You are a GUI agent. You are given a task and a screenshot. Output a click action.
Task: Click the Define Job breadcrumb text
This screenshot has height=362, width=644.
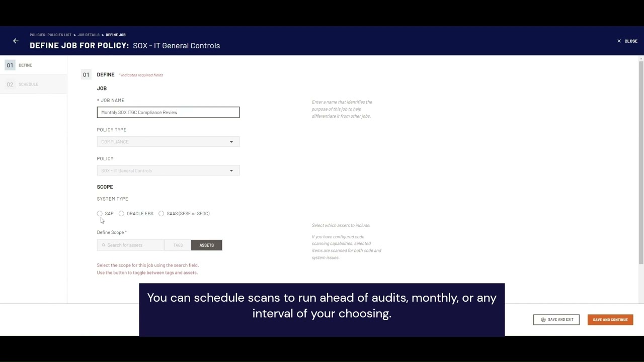click(x=116, y=35)
